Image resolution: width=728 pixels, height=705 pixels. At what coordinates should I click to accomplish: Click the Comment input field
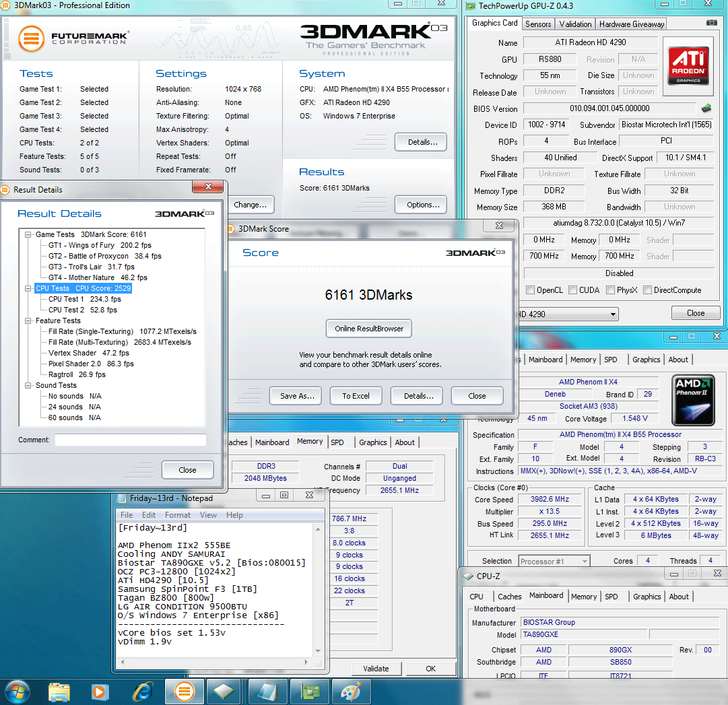coord(131,440)
